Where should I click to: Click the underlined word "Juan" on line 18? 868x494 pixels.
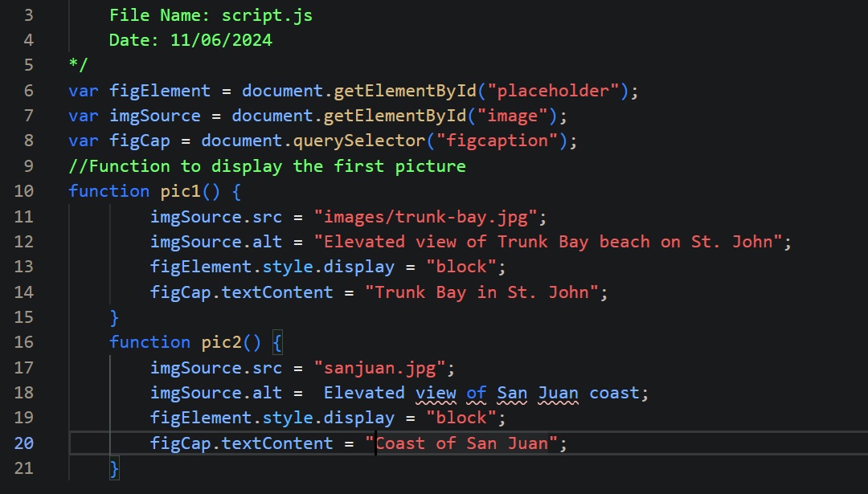pos(558,393)
